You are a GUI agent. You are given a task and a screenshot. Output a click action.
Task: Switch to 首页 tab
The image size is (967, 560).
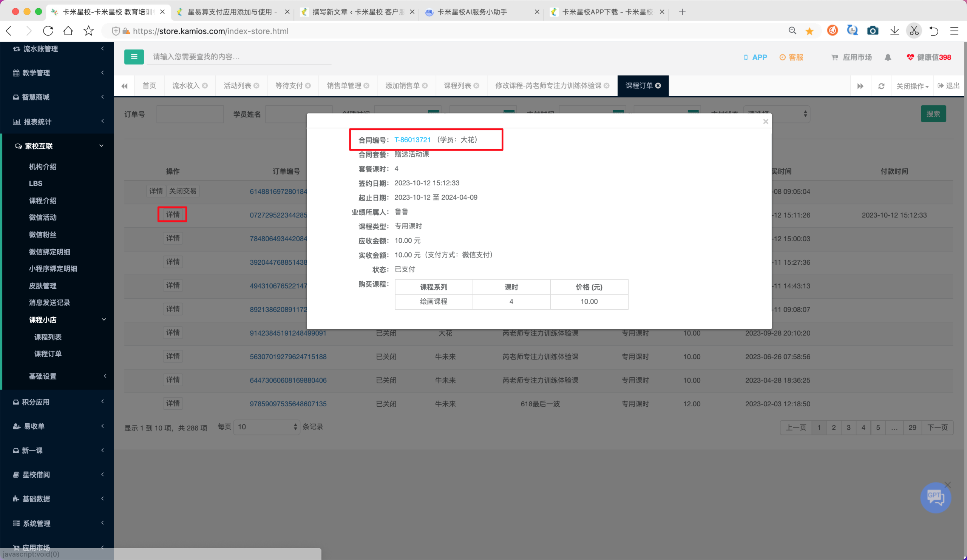click(x=149, y=86)
